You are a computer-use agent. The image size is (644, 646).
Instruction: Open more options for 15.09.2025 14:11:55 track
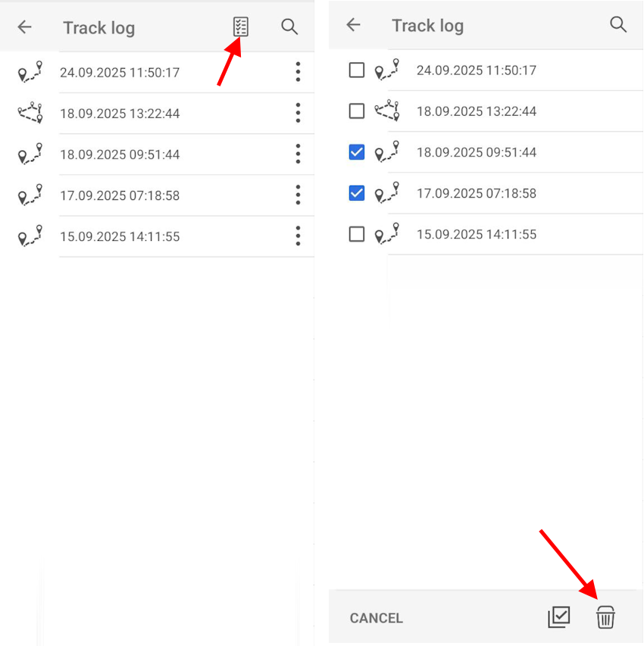[x=298, y=236]
